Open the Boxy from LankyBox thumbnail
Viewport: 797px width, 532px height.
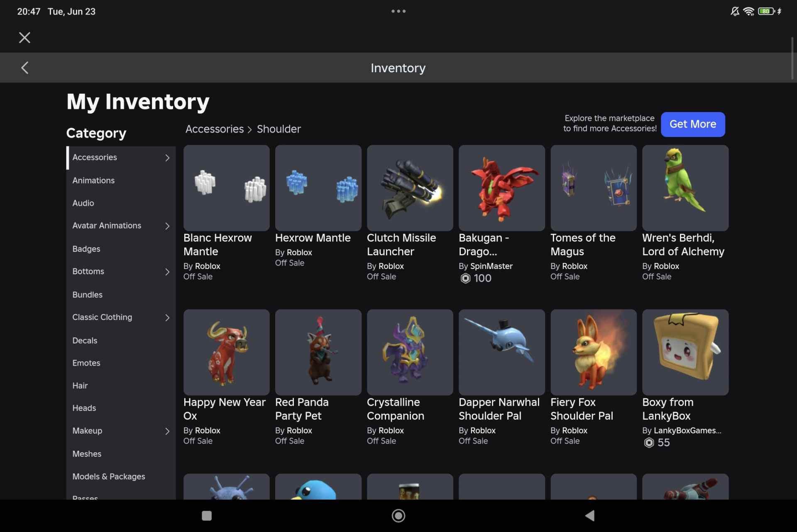[685, 352]
